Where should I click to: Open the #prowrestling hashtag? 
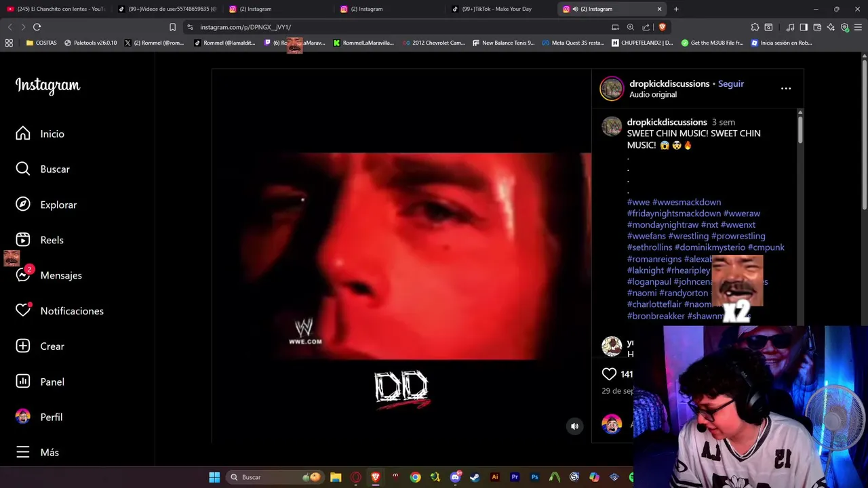coord(738,236)
